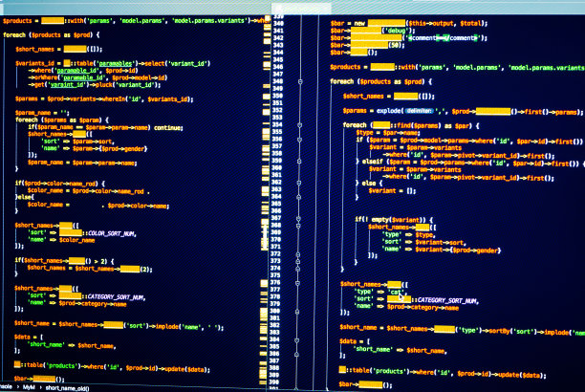Collapse the if block fold at line 356
585x392 pixels.
[x=300, y=140]
